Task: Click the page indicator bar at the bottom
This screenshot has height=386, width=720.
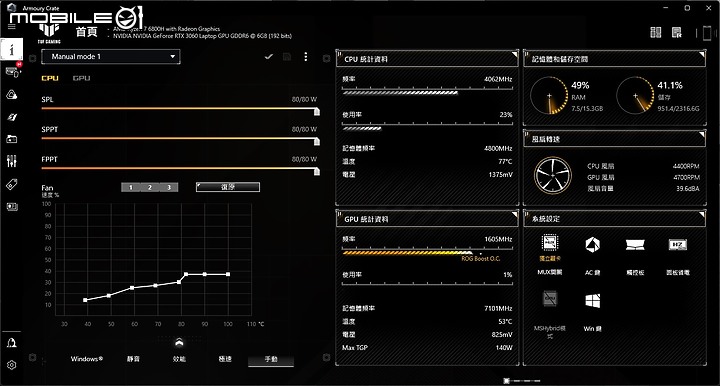Action: 521,380
